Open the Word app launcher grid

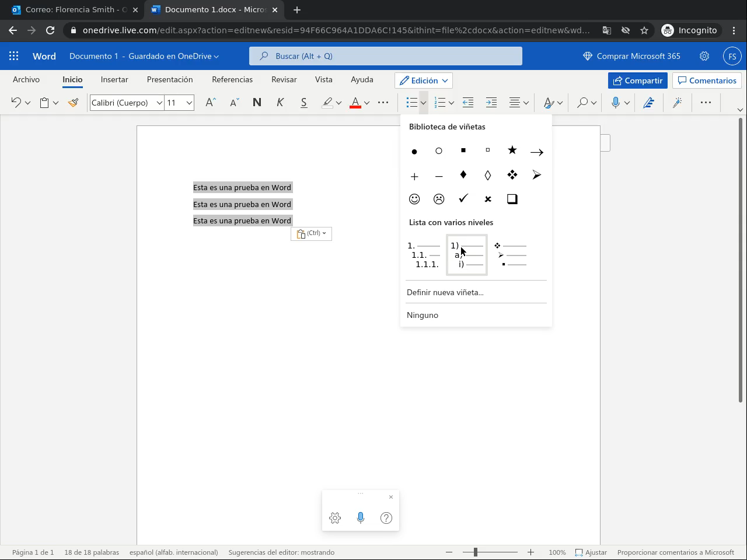coord(14,56)
